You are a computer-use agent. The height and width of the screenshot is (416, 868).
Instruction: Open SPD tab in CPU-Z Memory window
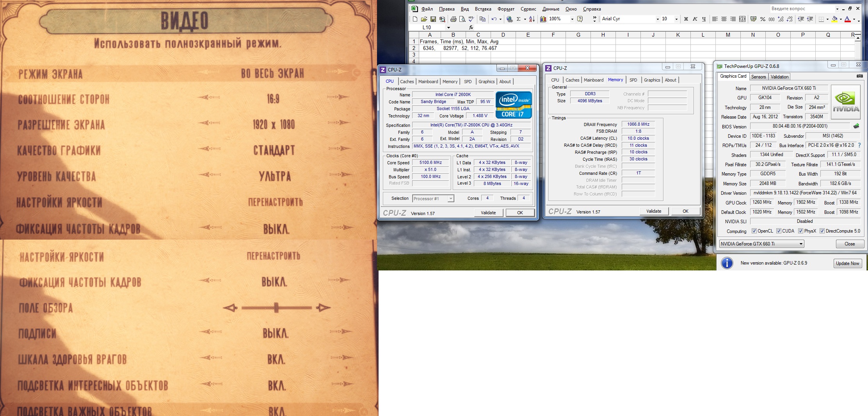[x=633, y=80]
